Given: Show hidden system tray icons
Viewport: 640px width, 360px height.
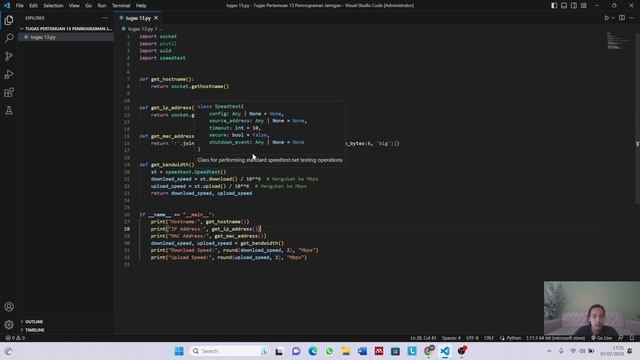Looking at the screenshot, I should (x=549, y=351).
